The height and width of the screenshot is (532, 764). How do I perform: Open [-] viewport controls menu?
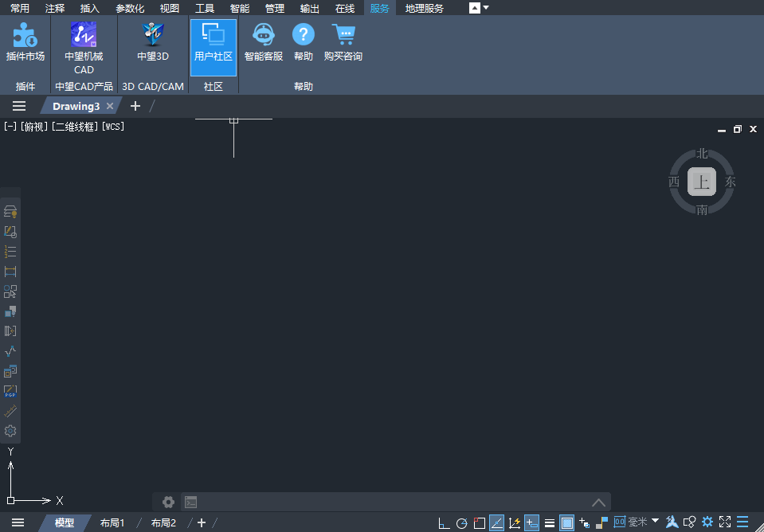pyautogui.click(x=10, y=126)
